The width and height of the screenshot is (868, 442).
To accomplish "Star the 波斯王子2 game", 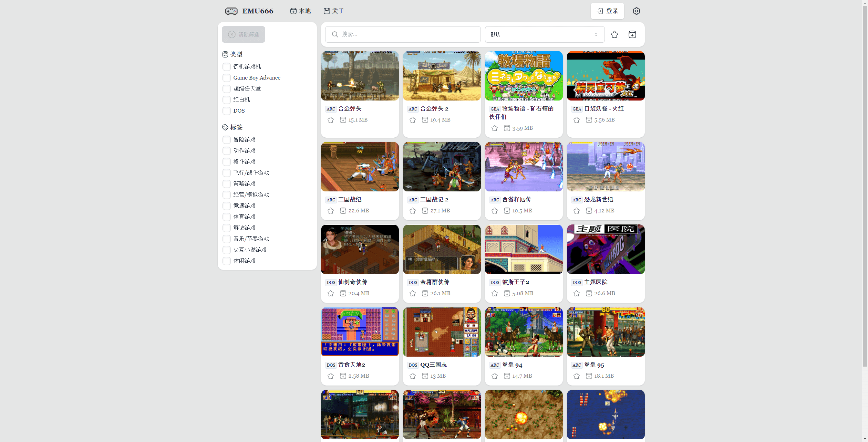I will 495,293.
